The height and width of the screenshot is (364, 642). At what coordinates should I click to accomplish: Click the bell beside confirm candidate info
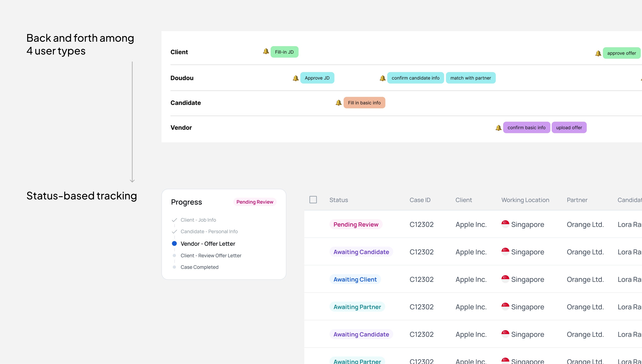tap(382, 78)
